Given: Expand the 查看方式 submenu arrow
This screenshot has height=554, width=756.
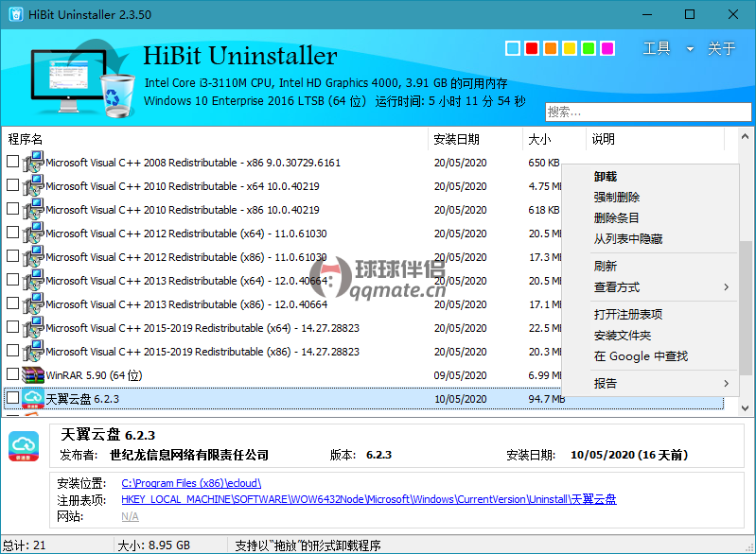Looking at the screenshot, I should 727,287.
